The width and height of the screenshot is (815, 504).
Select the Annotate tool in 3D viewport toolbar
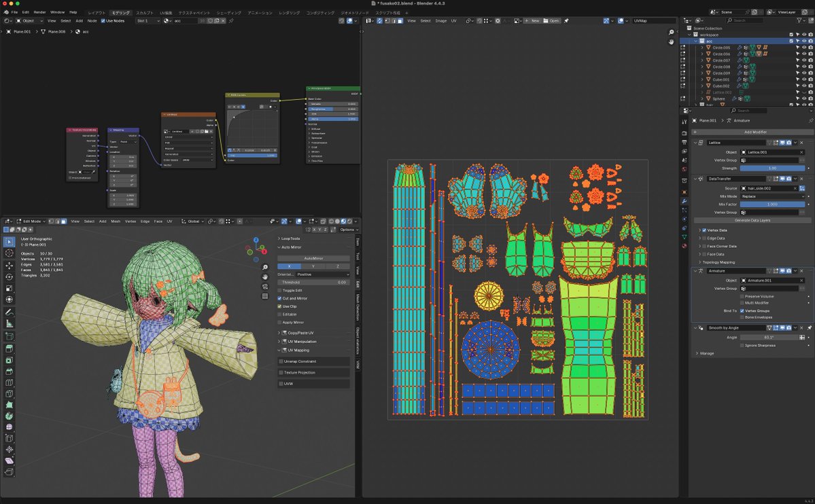(x=9, y=312)
